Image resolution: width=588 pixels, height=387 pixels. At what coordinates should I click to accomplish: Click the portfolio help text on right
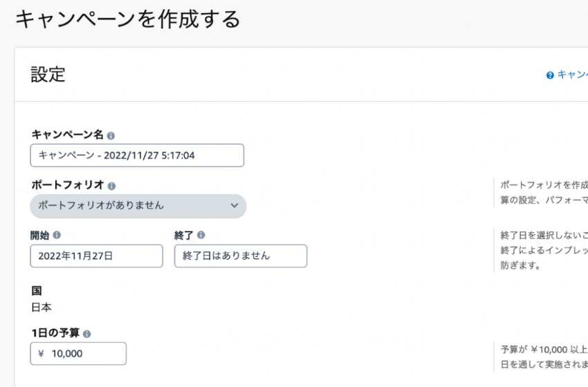[x=544, y=193]
